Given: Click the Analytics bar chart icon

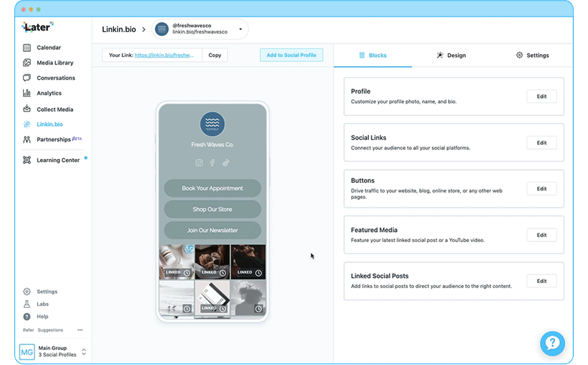Looking at the screenshot, I should coord(26,93).
